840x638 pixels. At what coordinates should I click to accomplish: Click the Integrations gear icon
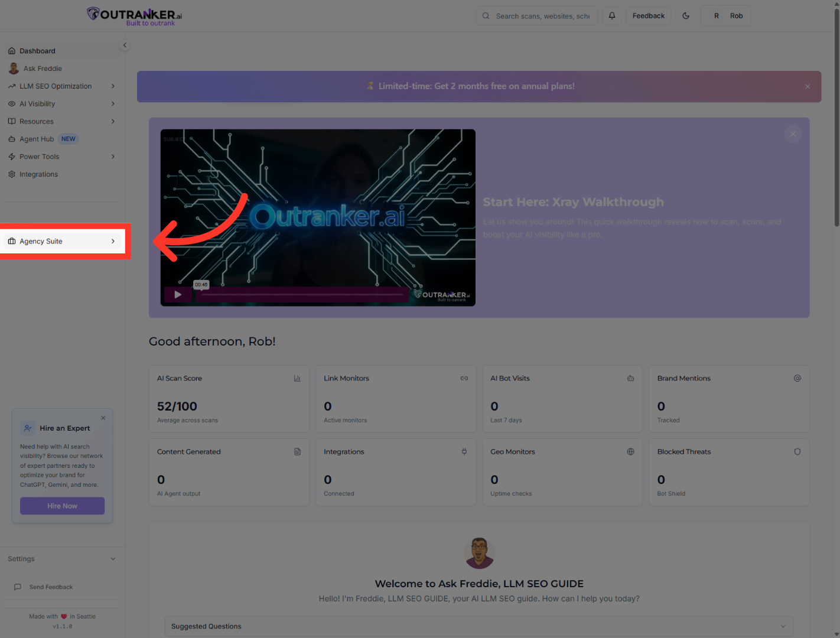[x=12, y=174]
